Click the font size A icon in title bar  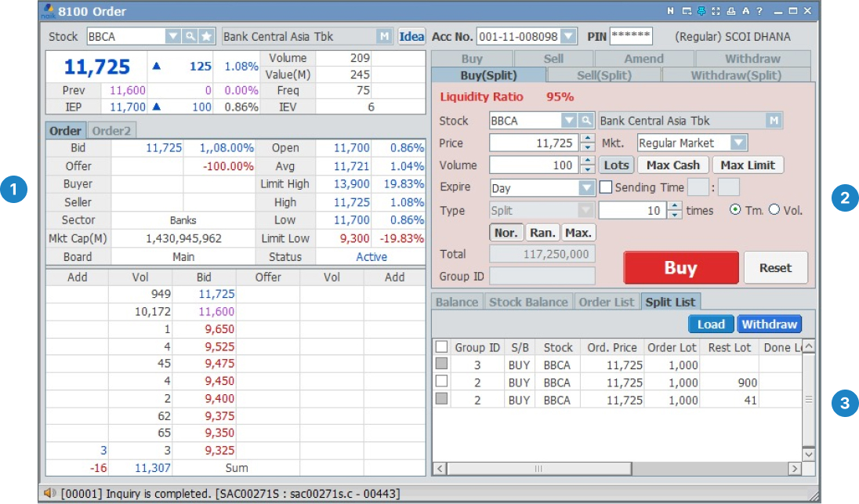tap(745, 11)
